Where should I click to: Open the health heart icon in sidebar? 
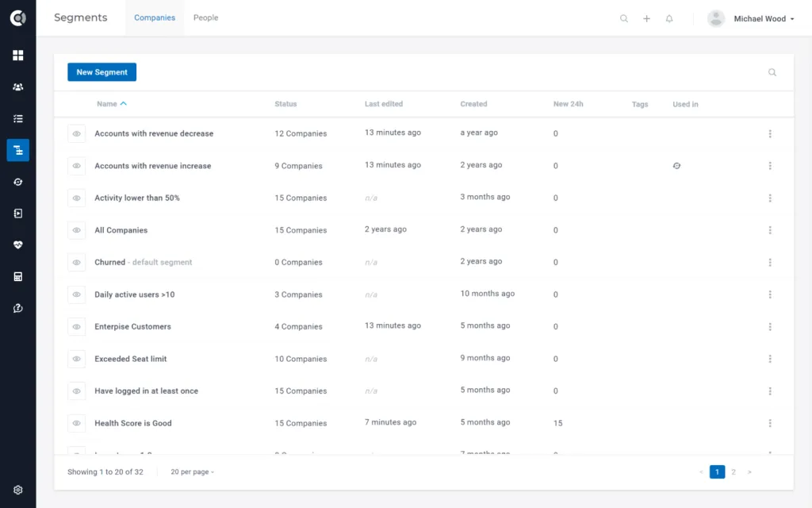pos(18,244)
